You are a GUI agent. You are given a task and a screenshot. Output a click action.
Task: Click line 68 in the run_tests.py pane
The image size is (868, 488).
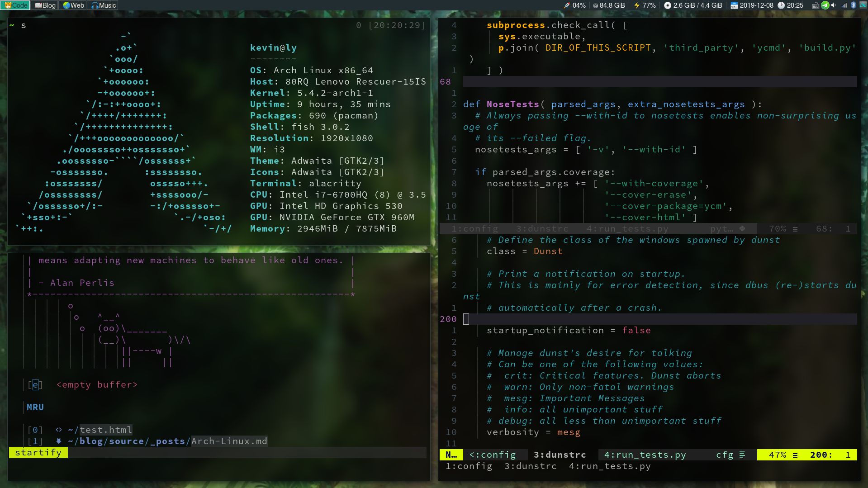(660, 82)
